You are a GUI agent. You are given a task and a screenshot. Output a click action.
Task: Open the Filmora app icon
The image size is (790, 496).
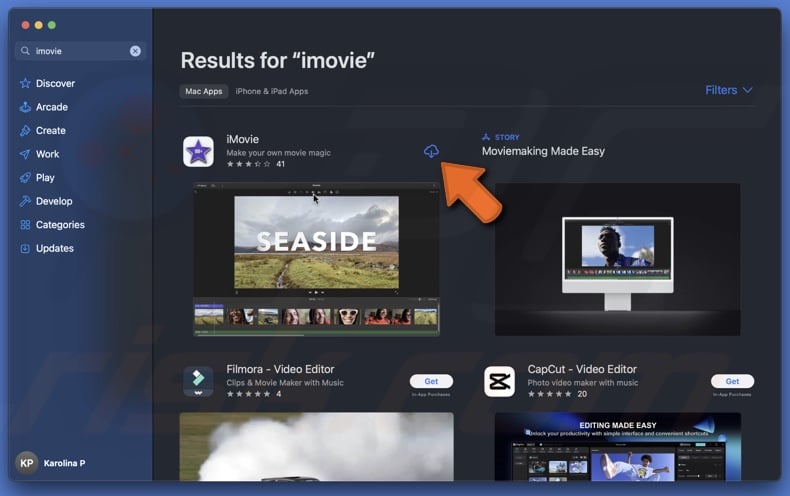199,381
